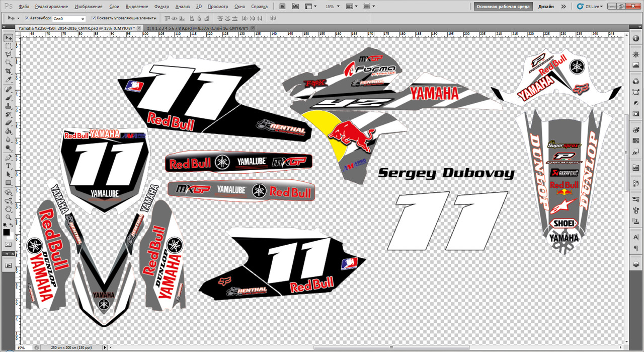This screenshot has height=352, width=644.
Task: Open the Редактирование menu
Action: [52, 7]
